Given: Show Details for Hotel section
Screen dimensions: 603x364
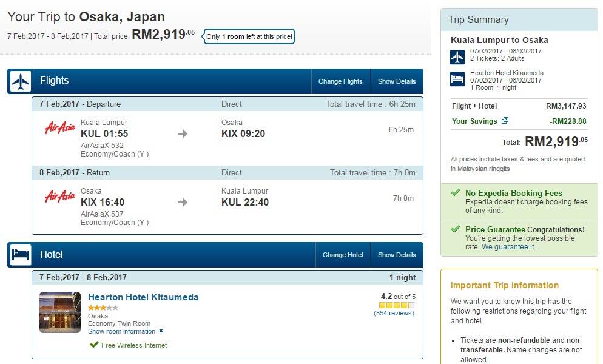Looking at the screenshot, I should click(397, 255).
